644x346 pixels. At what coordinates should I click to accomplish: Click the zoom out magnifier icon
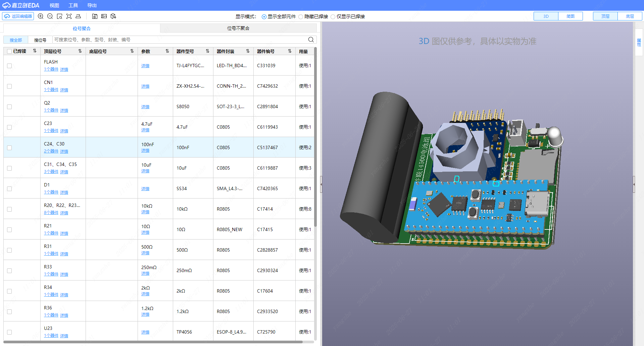[50, 16]
